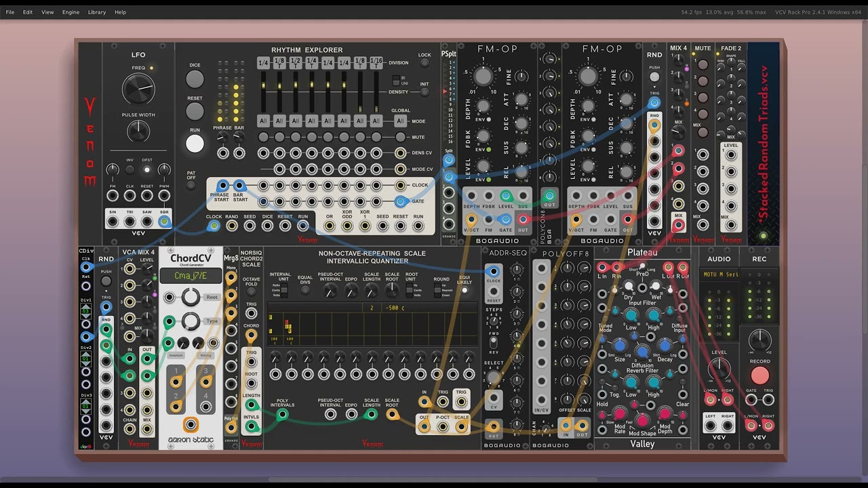Click the large RESET button in Rhythm Explorer
868x488 pixels.
[x=195, y=111]
